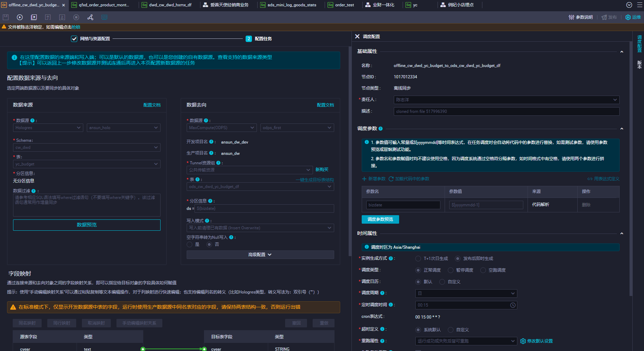
Task: Click 用表达式定义 link
Action: pyautogui.click(x=603, y=179)
